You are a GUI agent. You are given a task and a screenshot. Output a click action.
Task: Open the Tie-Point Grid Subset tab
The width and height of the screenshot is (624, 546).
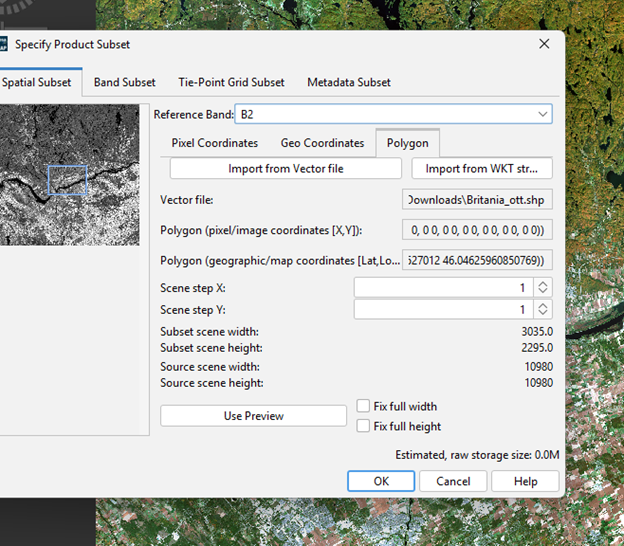click(x=231, y=82)
